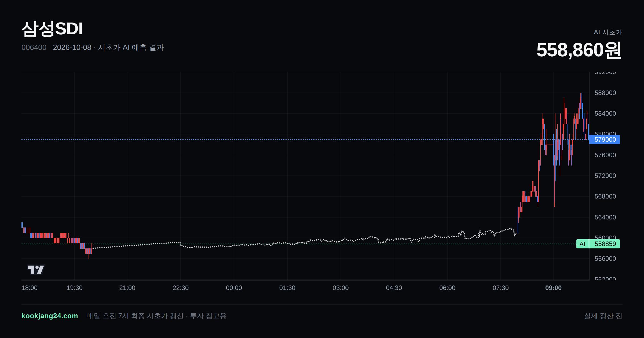The width and height of the screenshot is (644, 338).
Task: Click the stock code 006400
Action: 34,47
